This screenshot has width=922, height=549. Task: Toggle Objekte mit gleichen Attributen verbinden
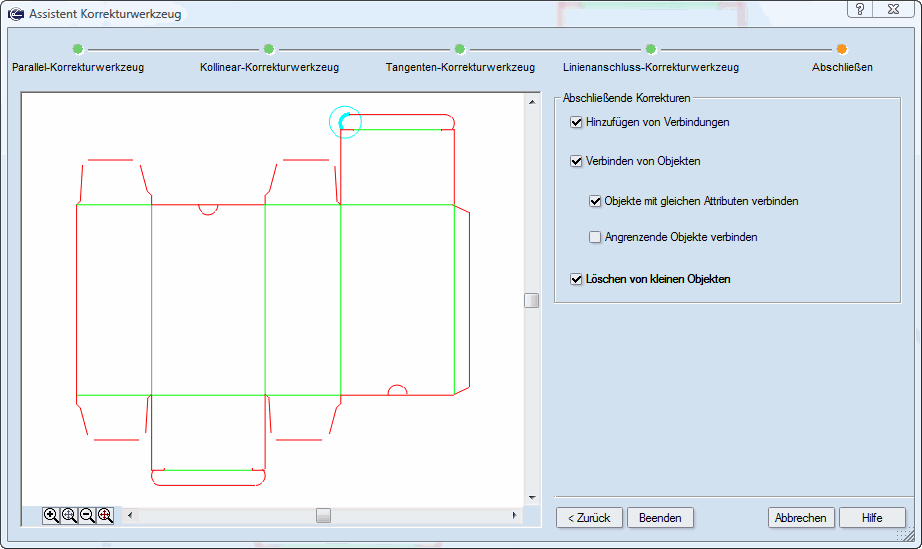(595, 201)
